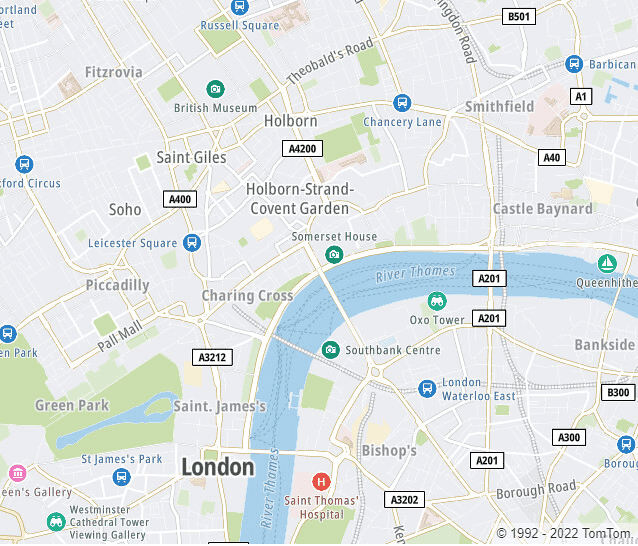Click the Westminster Cathedral Tower binoculars icon
The height and width of the screenshot is (546, 638).
[x=56, y=522]
